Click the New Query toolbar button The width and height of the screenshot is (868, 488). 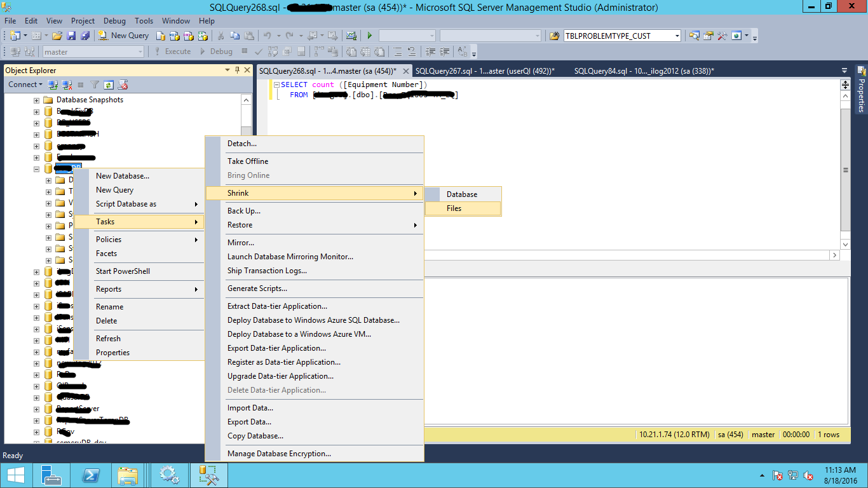(x=124, y=36)
